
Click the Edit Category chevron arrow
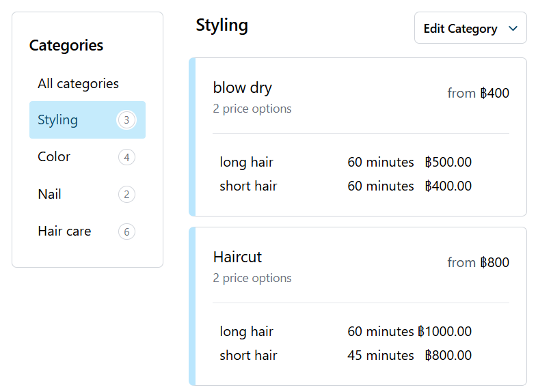pos(513,29)
